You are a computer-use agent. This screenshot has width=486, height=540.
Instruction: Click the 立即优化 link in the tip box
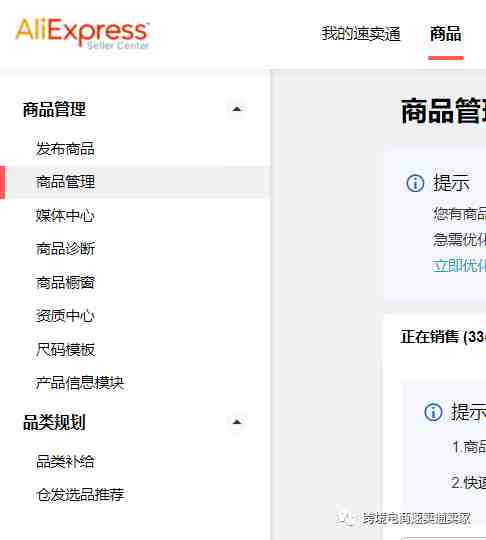459,266
